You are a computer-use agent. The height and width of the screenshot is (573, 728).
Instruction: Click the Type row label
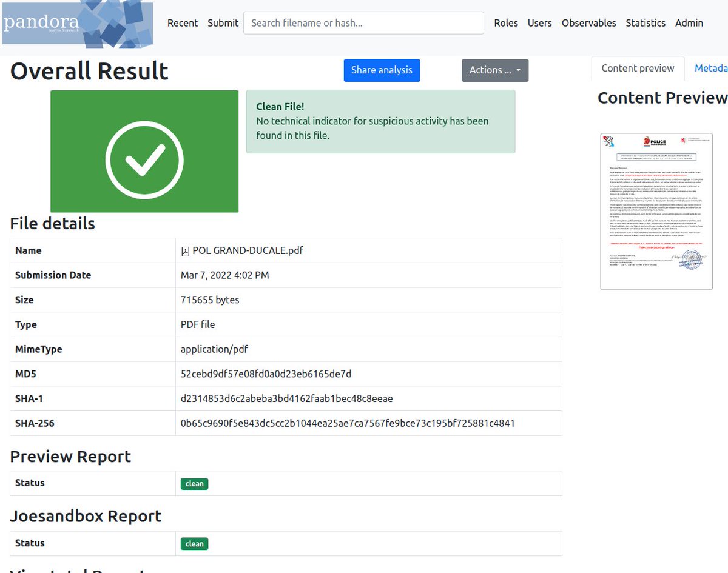point(26,325)
